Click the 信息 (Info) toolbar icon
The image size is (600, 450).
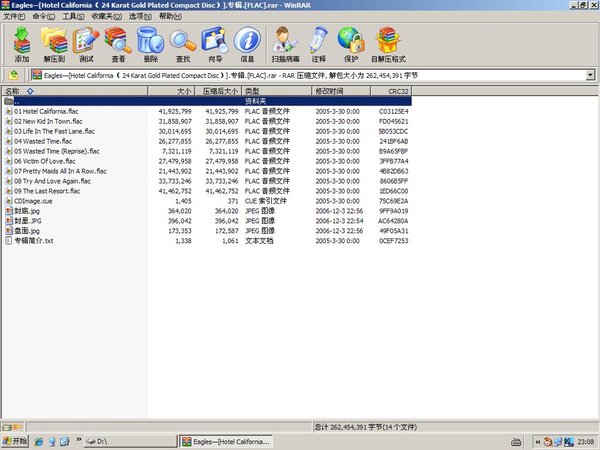(x=247, y=44)
